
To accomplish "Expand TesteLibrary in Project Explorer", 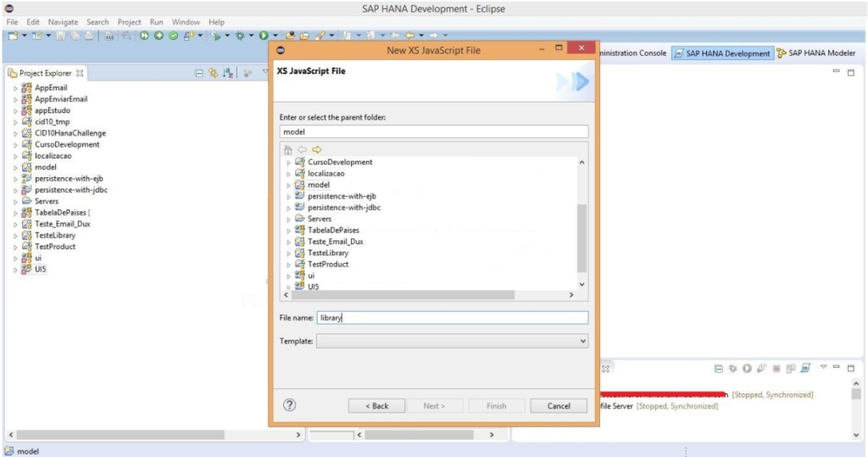I will click(15, 236).
